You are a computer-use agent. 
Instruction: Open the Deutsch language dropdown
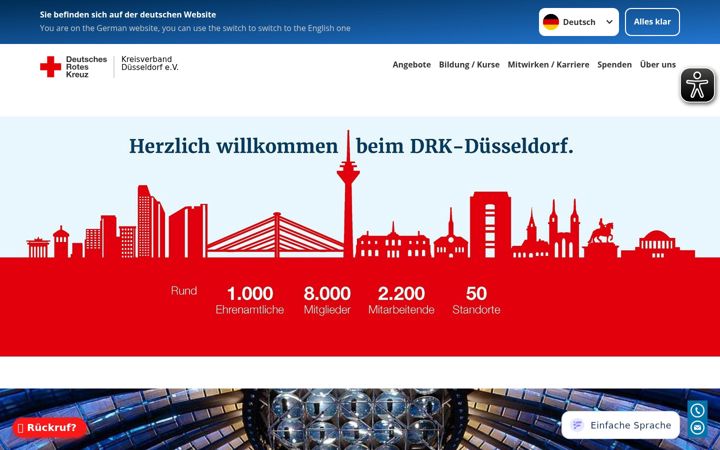coord(579,22)
